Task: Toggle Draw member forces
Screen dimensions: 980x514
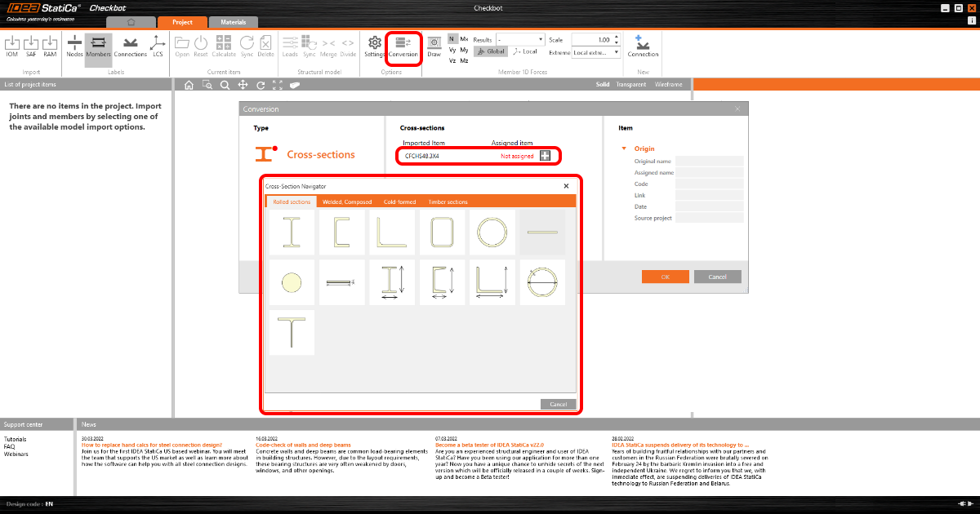Action: tap(434, 47)
